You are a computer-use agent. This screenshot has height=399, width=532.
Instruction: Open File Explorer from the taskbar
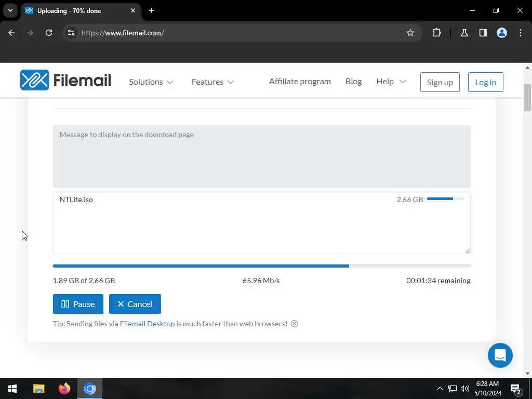38,389
